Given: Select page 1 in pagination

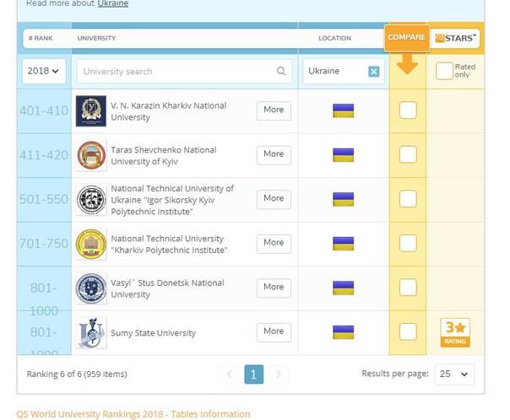Looking at the screenshot, I should pyautogui.click(x=253, y=374).
